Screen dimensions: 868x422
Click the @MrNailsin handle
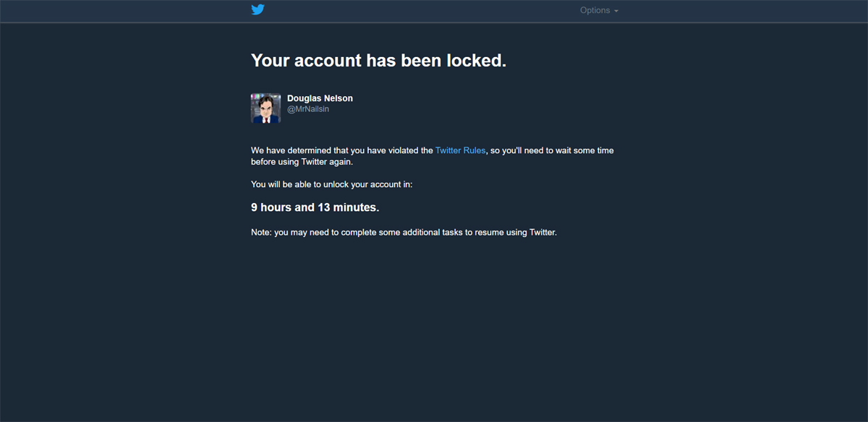tap(308, 109)
